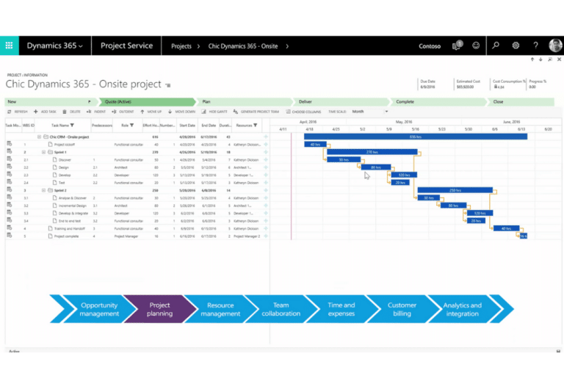Collapse the Sprint 1 task group

43,152
